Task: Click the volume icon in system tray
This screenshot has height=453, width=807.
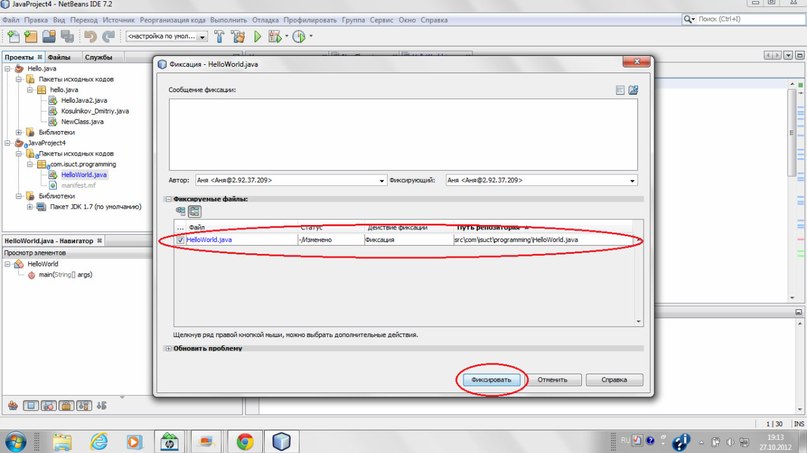Action: [x=730, y=442]
